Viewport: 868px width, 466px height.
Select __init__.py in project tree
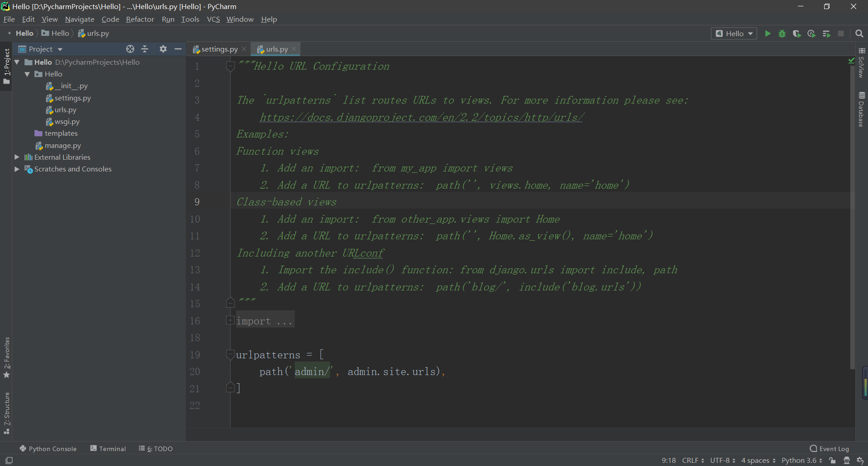click(x=67, y=86)
